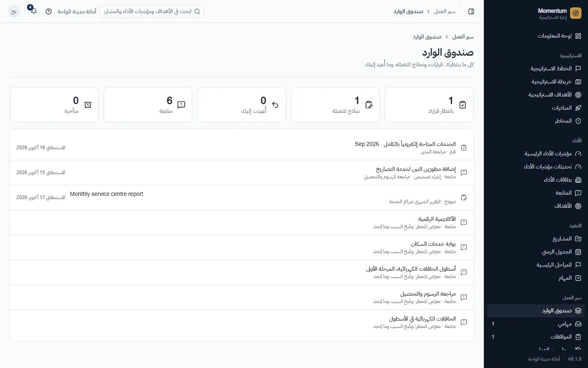Click the gauge icon beside تحديثات مؤشرات الأداء
Viewport: 588px width, 368px height.
pyautogui.click(x=578, y=167)
